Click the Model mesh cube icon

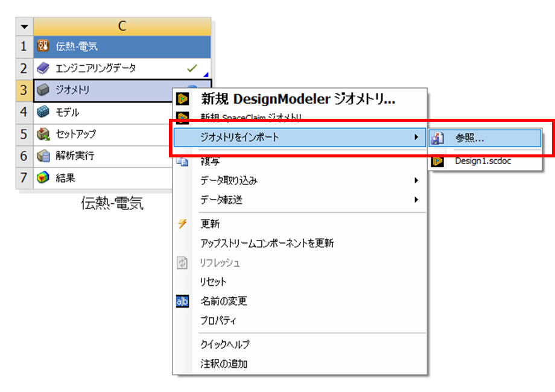43,112
